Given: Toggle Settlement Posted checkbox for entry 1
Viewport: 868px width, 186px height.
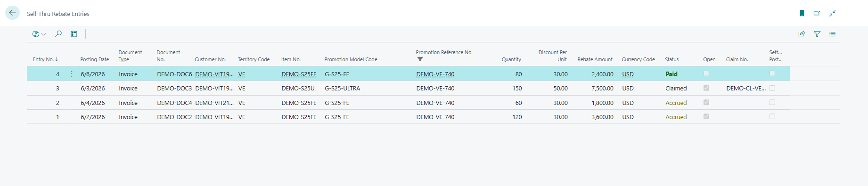Looking at the screenshot, I should tap(772, 116).
